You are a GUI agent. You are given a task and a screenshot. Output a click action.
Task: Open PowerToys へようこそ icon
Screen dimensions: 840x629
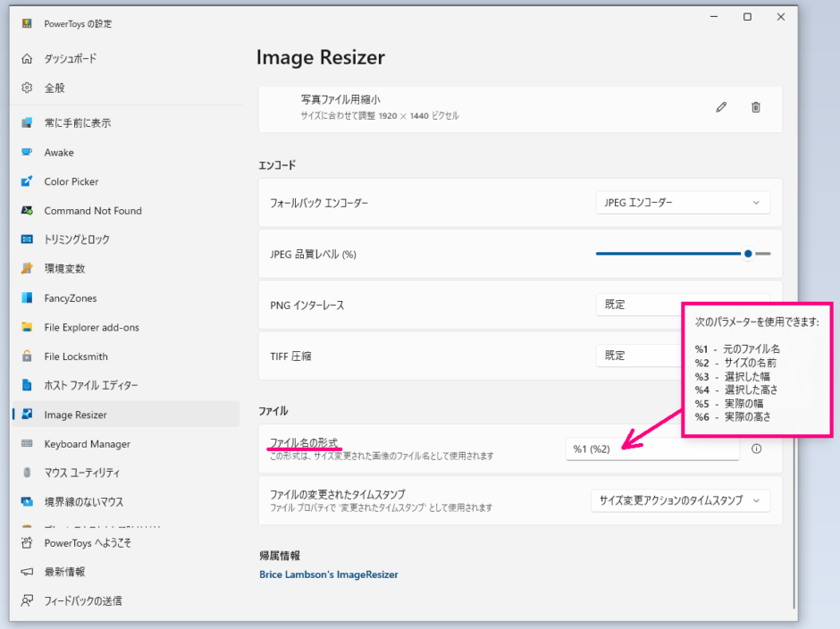[27, 542]
